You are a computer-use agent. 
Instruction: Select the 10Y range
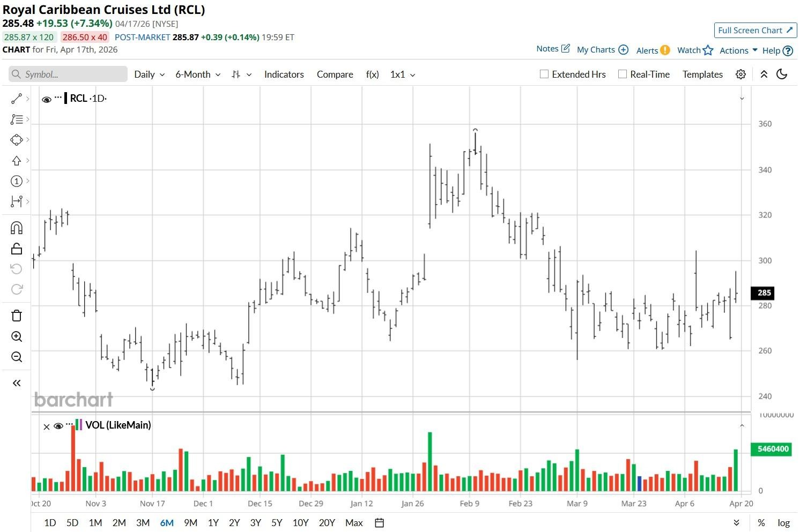(x=300, y=523)
